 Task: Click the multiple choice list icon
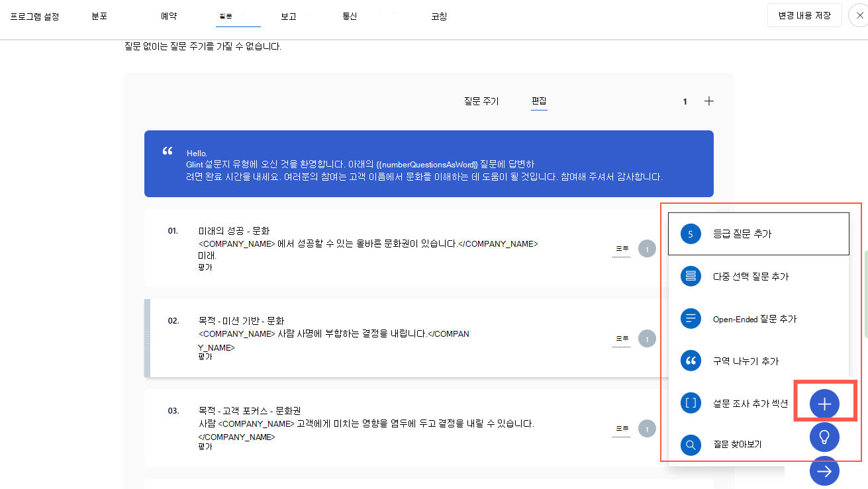click(x=691, y=276)
